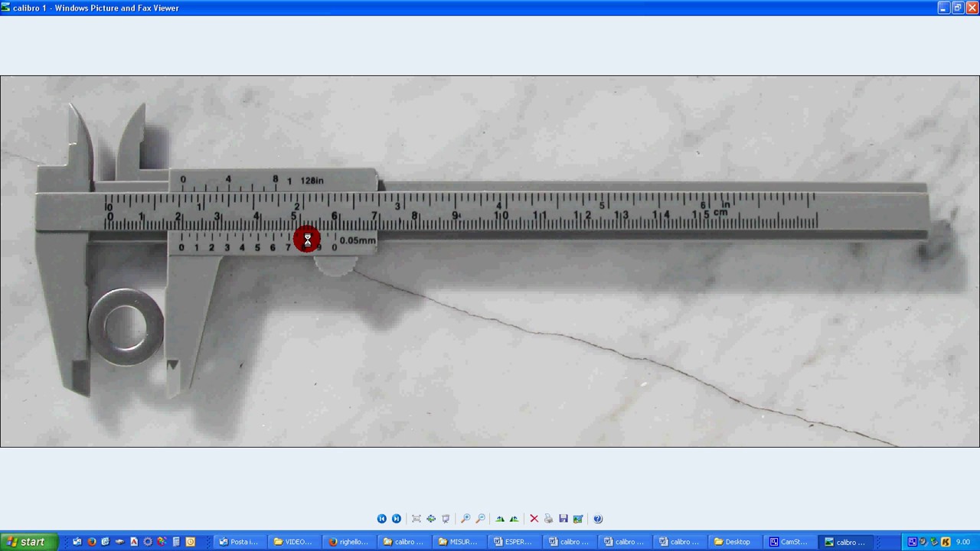Go to the next image
This screenshot has width=980, height=551.
click(x=396, y=519)
